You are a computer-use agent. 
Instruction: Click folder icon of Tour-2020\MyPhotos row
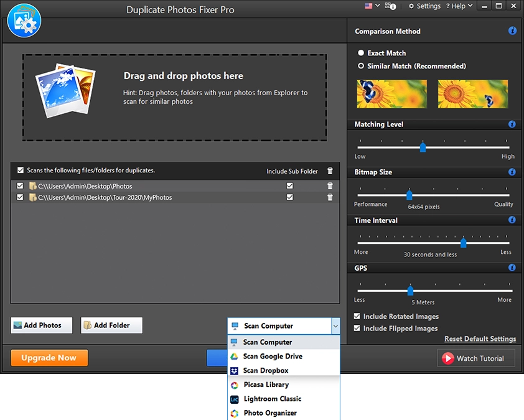pyautogui.click(x=33, y=197)
